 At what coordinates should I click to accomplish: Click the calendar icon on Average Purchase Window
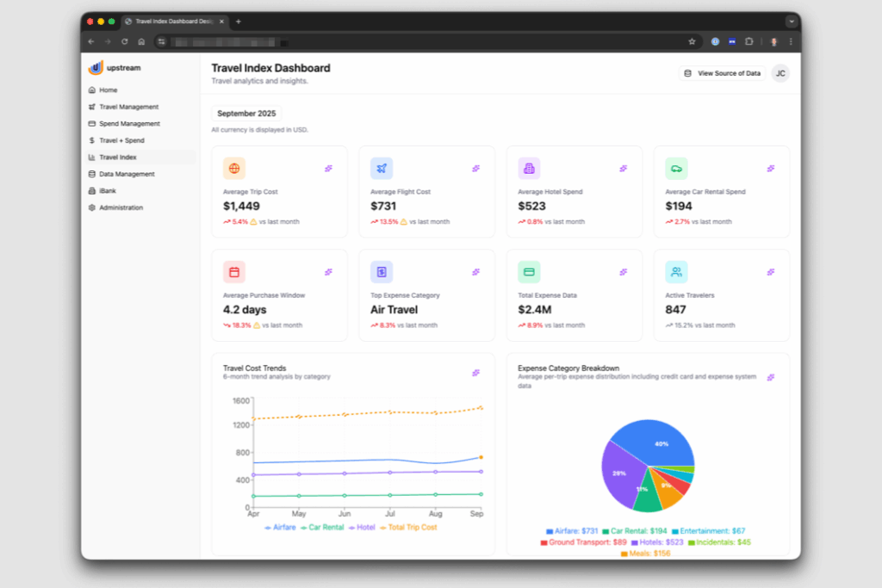pyautogui.click(x=234, y=272)
